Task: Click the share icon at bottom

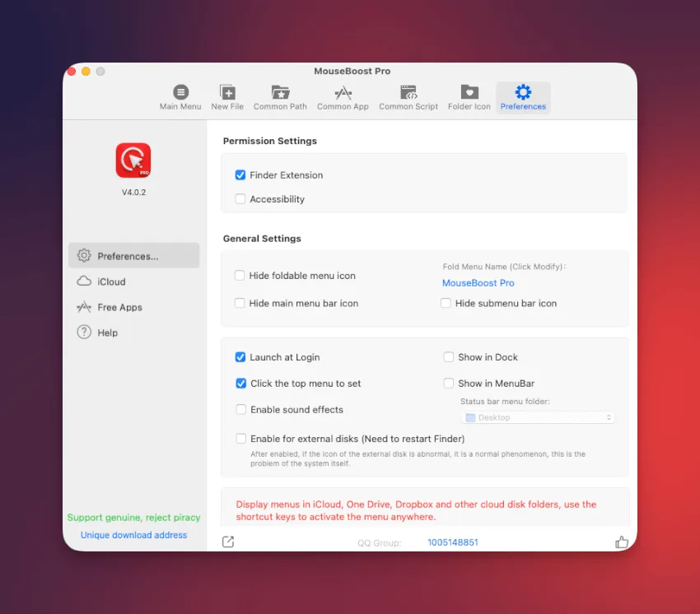Action: pyautogui.click(x=227, y=542)
